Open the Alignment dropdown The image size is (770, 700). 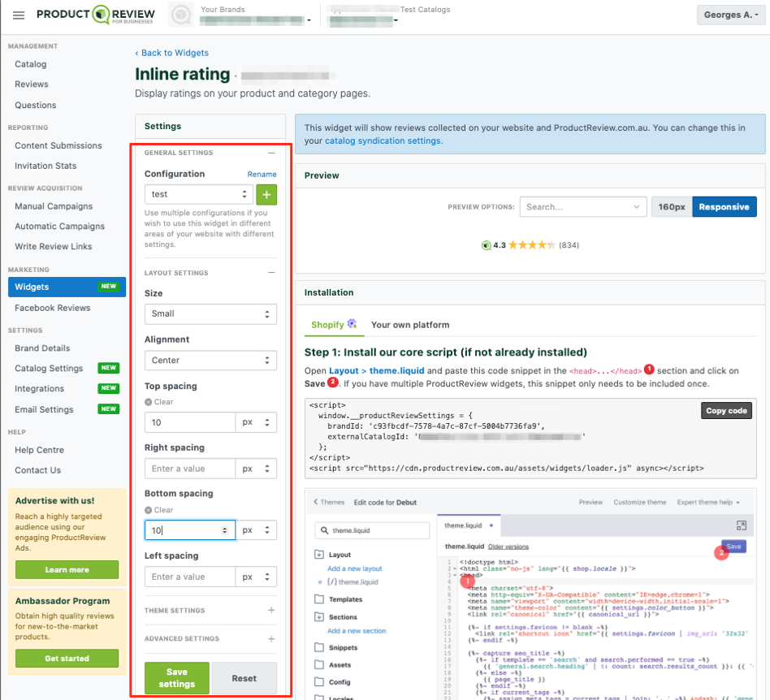point(210,361)
